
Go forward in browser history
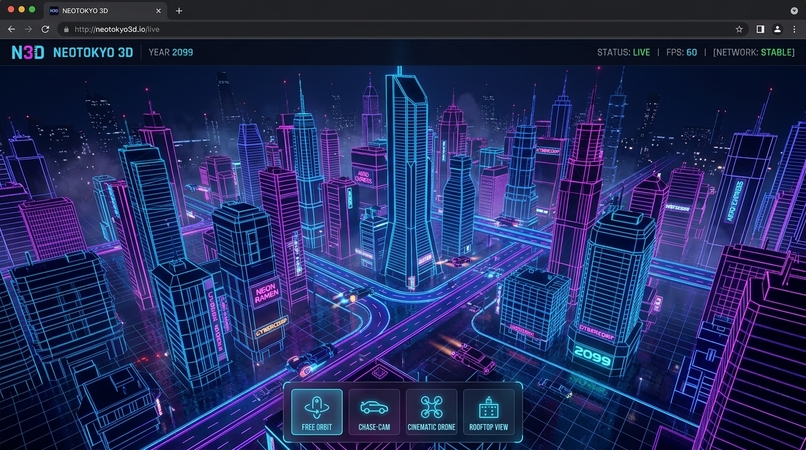click(x=28, y=29)
